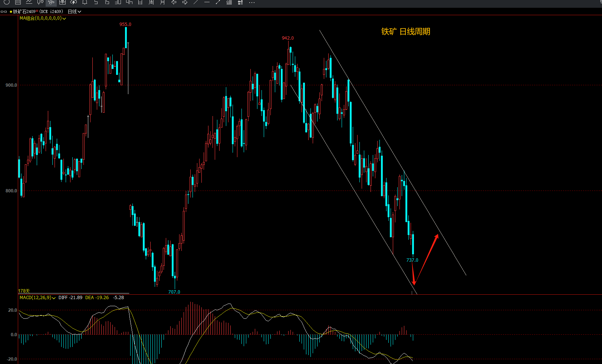
Task: Toggle the highlighted chart mode icon
Action: click(51, 2)
